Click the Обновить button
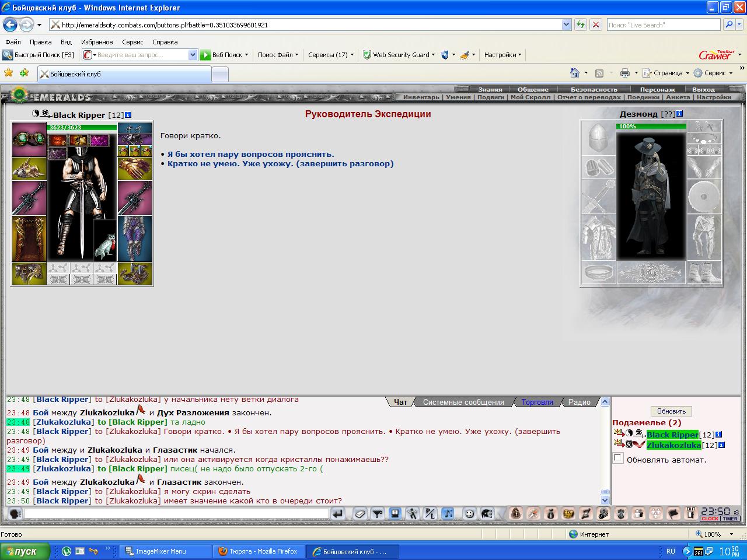The width and height of the screenshot is (747, 560). 671,411
